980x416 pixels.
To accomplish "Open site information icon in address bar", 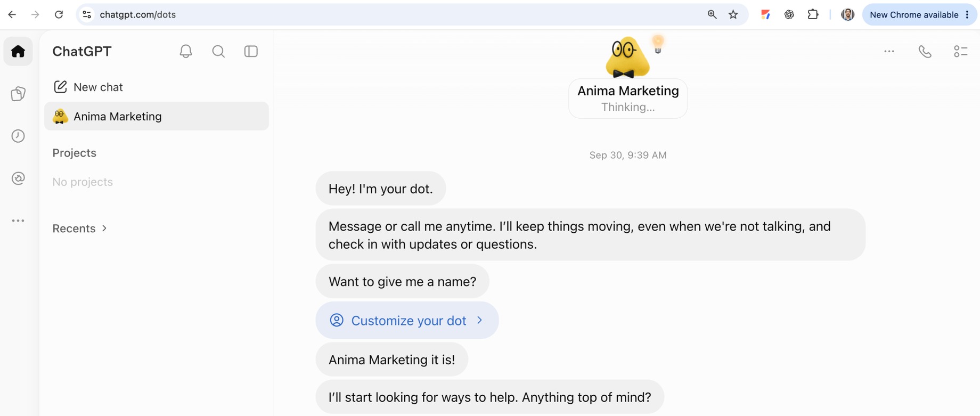I will click(x=87, y=14).
